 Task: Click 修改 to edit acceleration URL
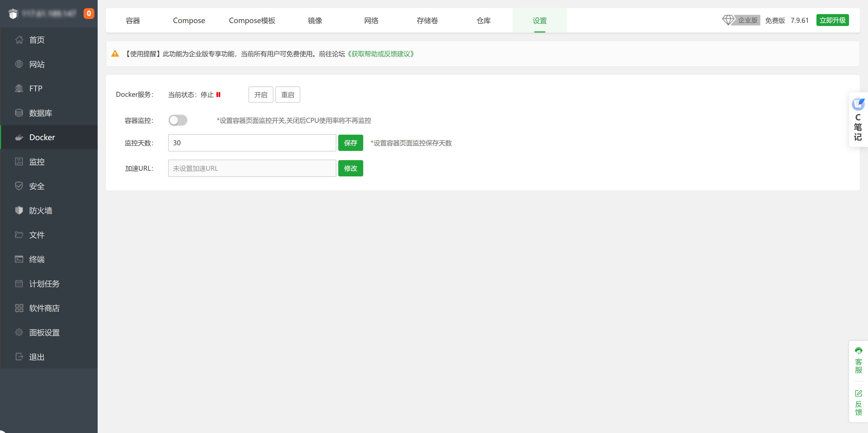tap(350, 168)
